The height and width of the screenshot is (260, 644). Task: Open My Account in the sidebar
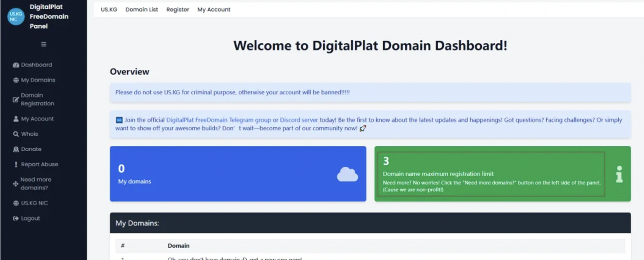coord(37,119)
